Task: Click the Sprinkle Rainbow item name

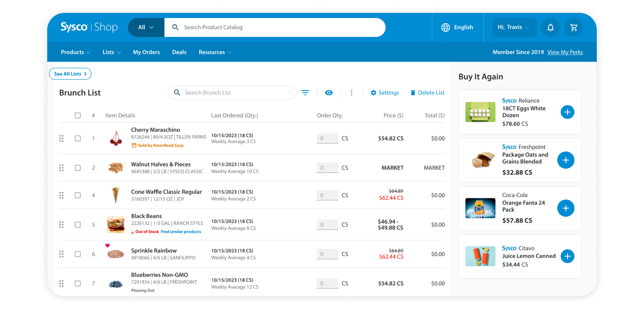Action: [154, 251]
